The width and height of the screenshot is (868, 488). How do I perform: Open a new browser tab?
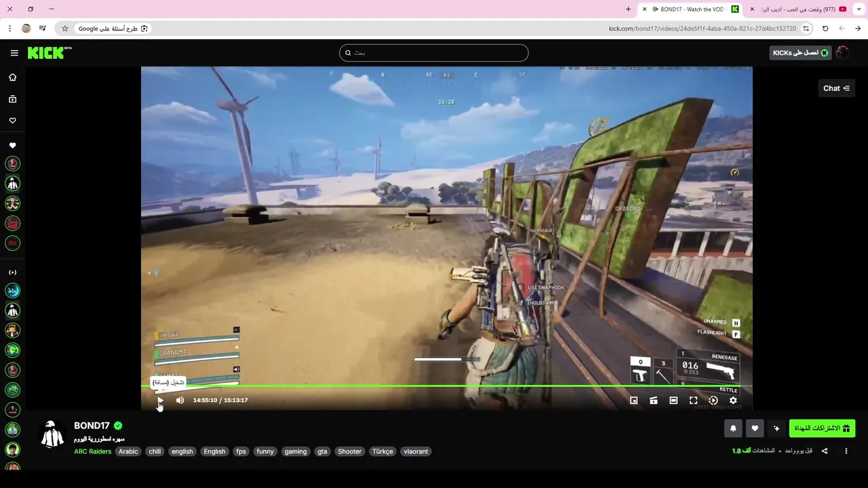click(x=629, y=9)
